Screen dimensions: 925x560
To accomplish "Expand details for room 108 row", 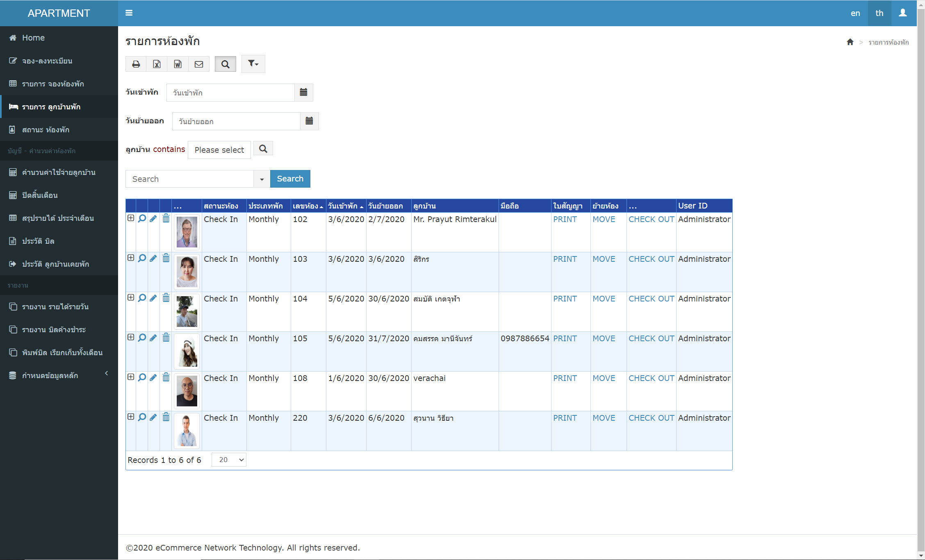I will click(131, 377).
